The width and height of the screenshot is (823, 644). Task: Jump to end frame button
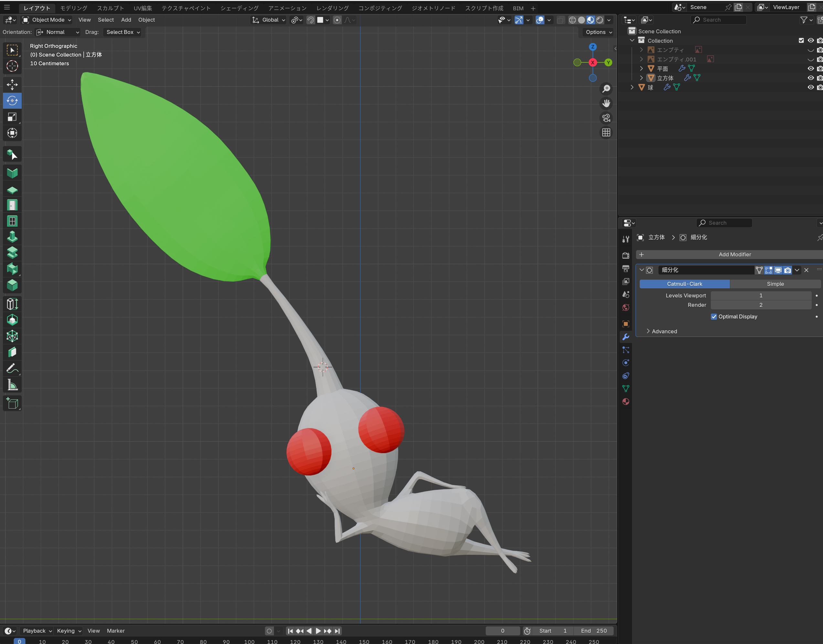tap(337, 631)
